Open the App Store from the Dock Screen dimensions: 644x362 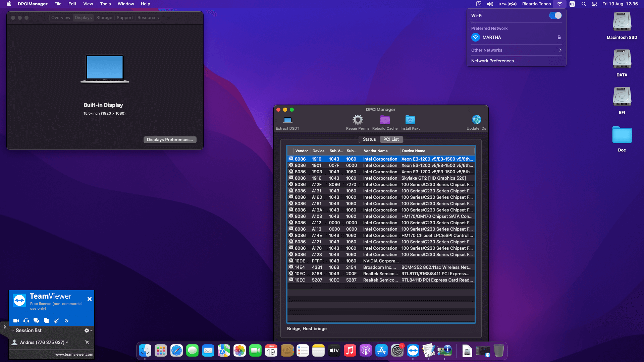382,350
